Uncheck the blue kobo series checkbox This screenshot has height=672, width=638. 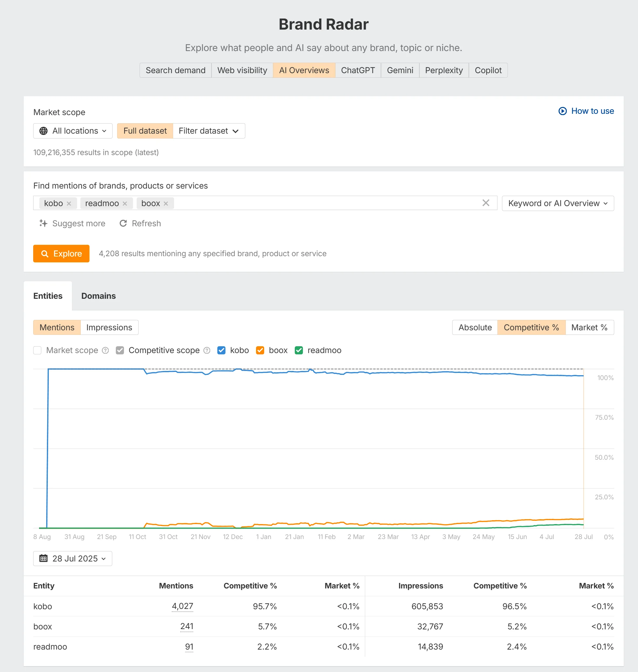point(221,350)
